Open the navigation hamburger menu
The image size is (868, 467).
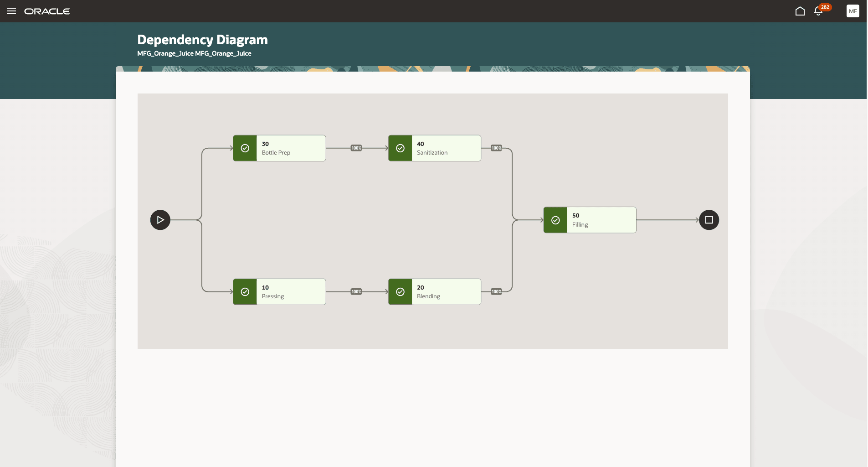(11, 11)
